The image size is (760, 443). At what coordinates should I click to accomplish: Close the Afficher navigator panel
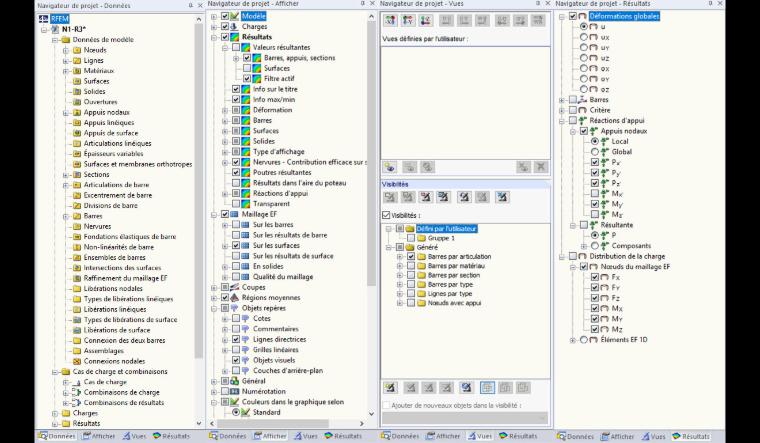pyautogui.click(x=372, y=3)
